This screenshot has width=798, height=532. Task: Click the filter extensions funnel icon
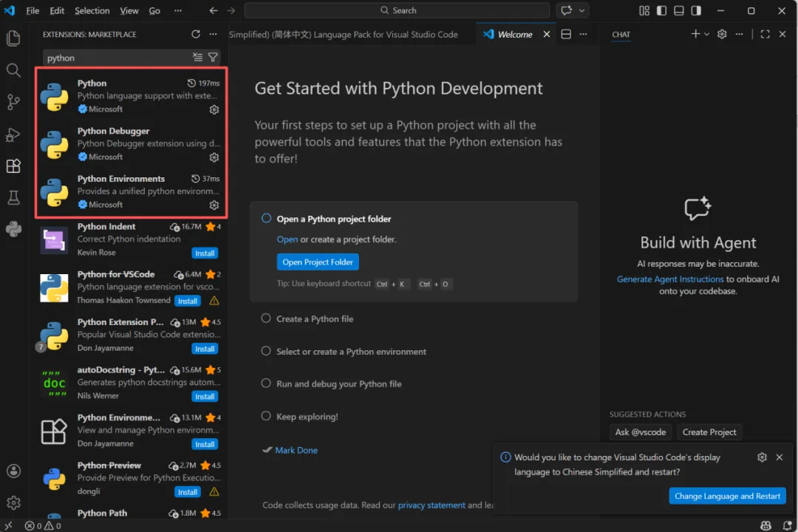point(213,58)
